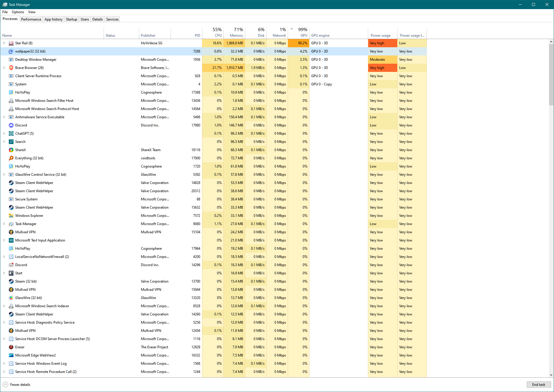554x392 pixels.
Task: Sort by the Publisher column header
Action: point(155,33)
